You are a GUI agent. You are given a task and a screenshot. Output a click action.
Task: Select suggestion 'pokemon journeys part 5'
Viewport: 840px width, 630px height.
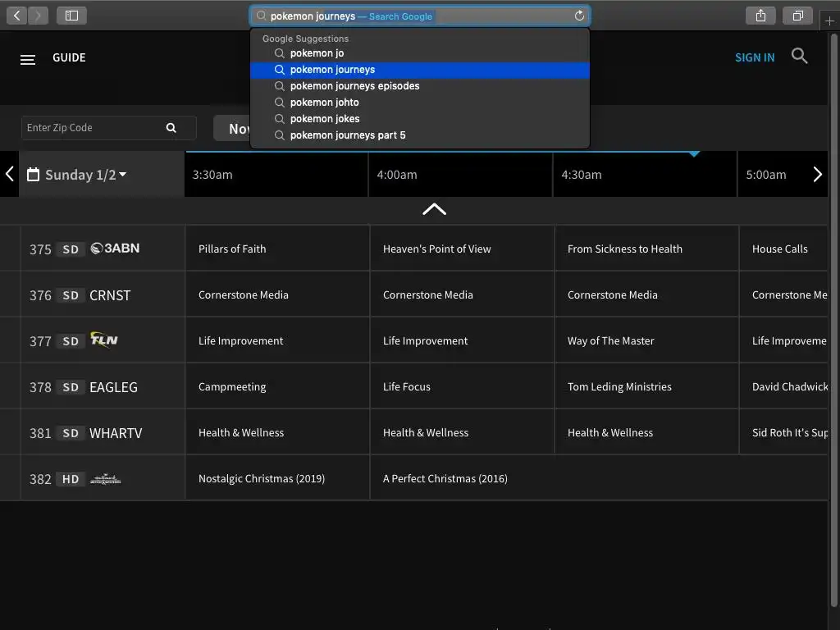419,135
